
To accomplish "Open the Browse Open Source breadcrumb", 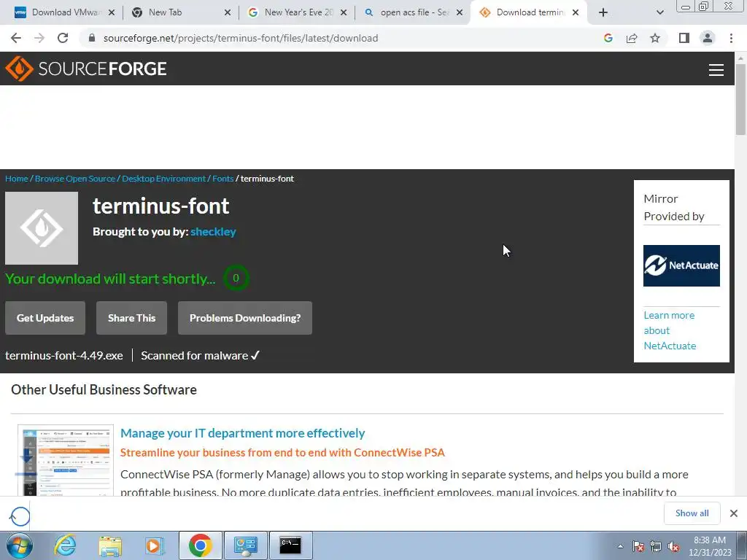I will pos(75,179).
